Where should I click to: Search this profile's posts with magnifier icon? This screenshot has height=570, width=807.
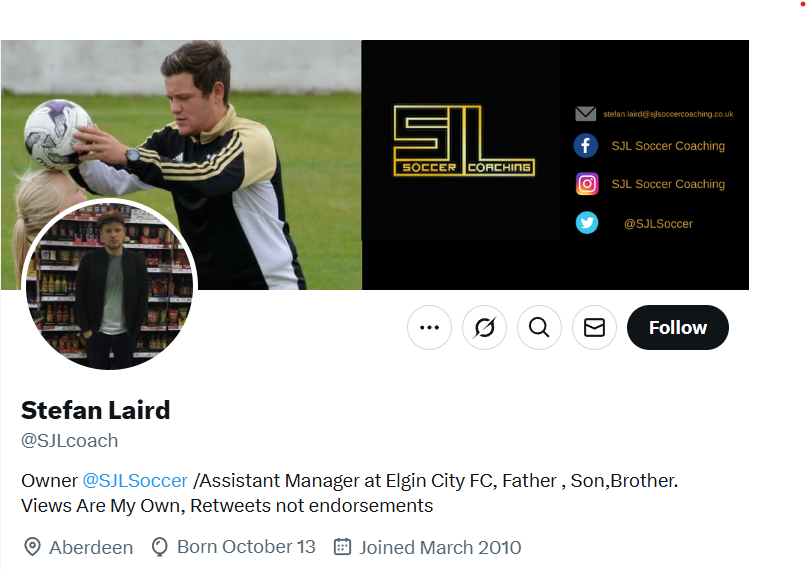coord(539,327)
